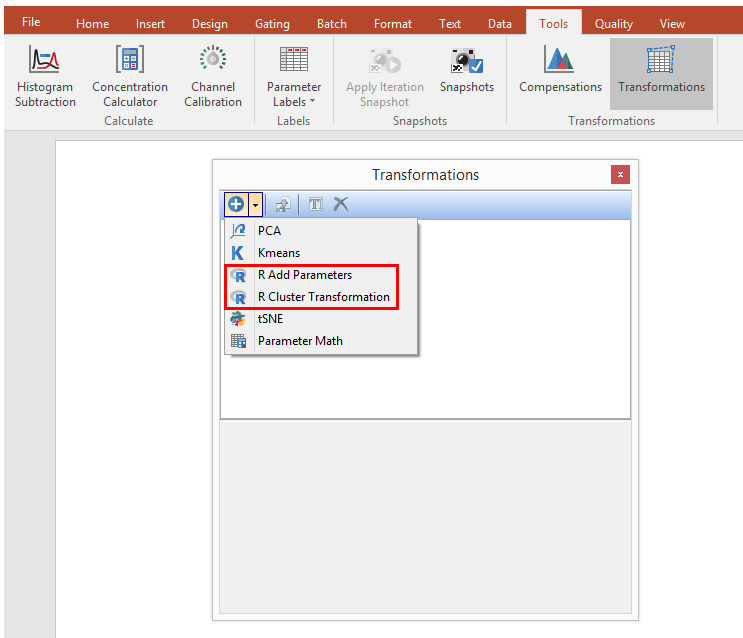743x638 pixels.
Task: Pick Parameter Math in the menu
Action: pyautogui.click(x=300, y=341)
